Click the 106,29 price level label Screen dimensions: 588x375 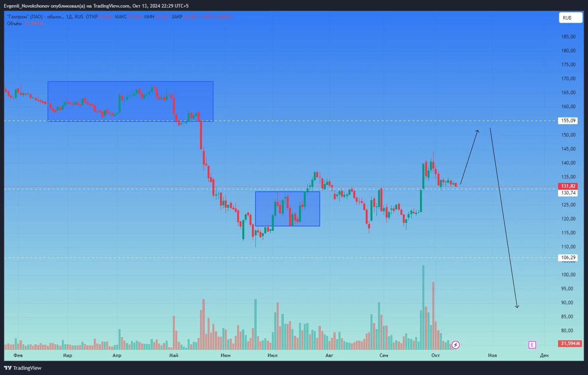568,258
